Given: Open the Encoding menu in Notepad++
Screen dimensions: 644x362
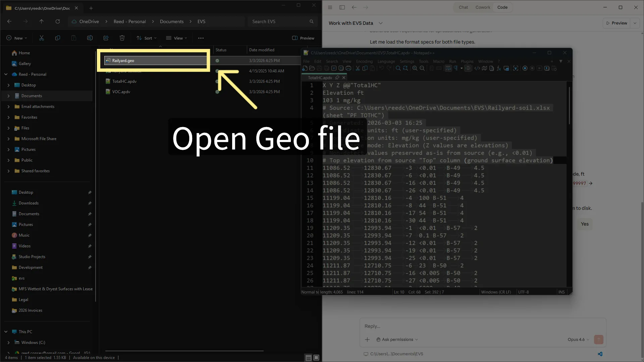Looking at the screenshot, I should point(364,61).
